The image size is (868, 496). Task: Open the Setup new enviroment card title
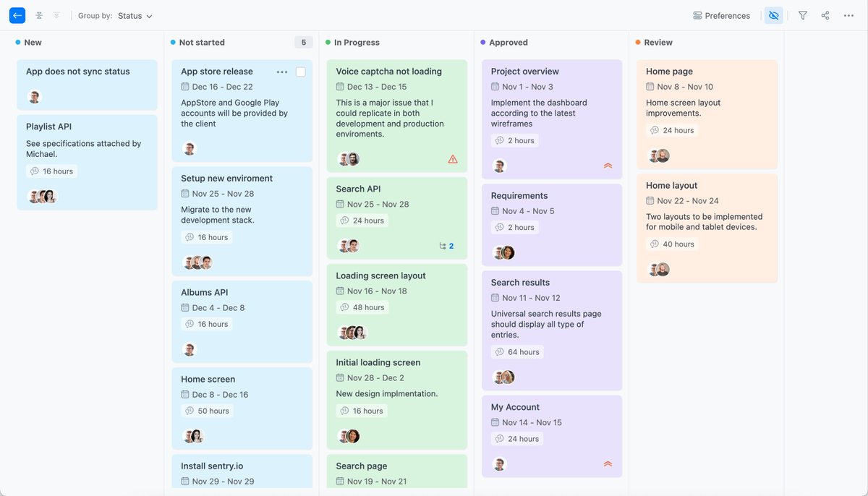[x=226, y=179]
